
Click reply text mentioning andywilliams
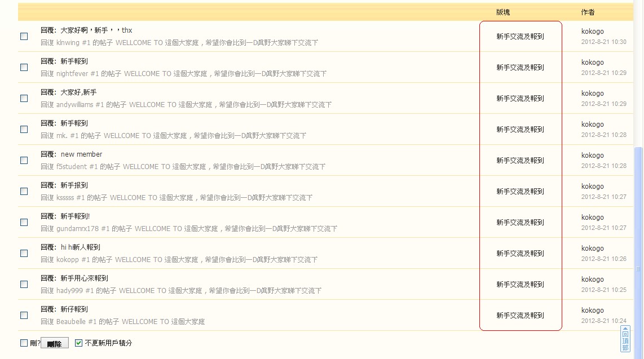pyautogui.click(x=186, y=105)
